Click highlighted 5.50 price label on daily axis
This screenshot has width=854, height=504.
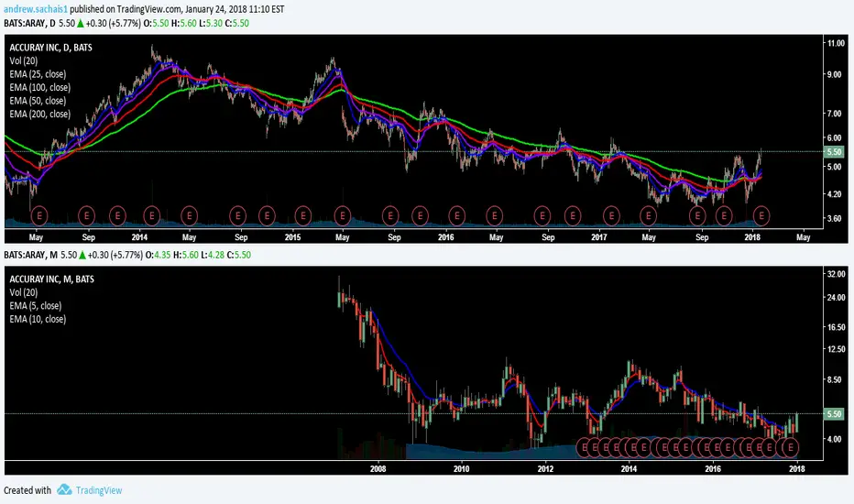click(x=835, y=152)
